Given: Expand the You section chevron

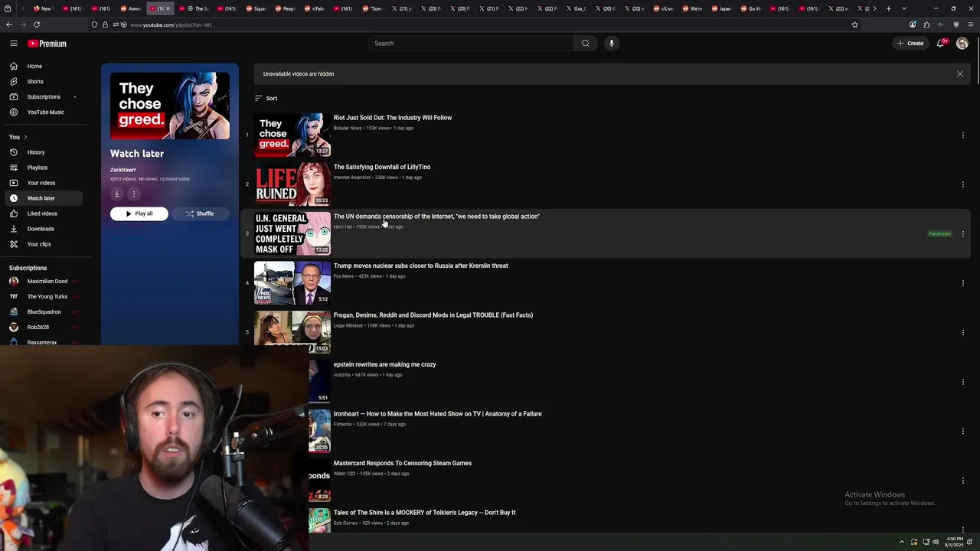Looking at the screenshot, I should (x=25, y=137).
